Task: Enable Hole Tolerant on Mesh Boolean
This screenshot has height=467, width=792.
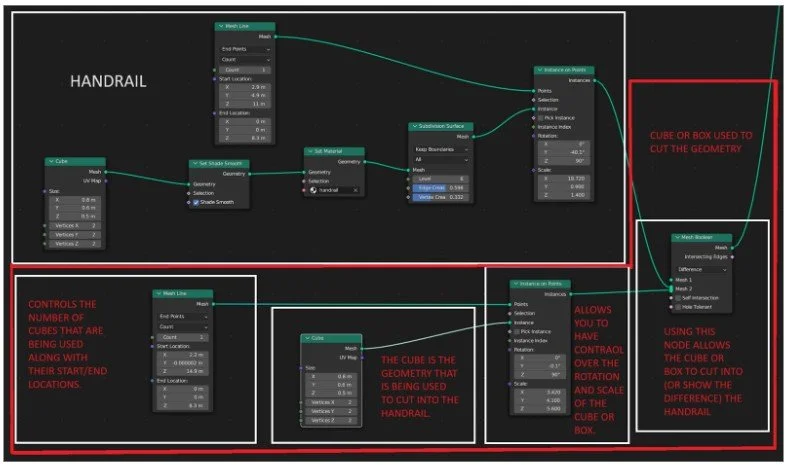Action: pyautogui.click(x=678, y=307)
